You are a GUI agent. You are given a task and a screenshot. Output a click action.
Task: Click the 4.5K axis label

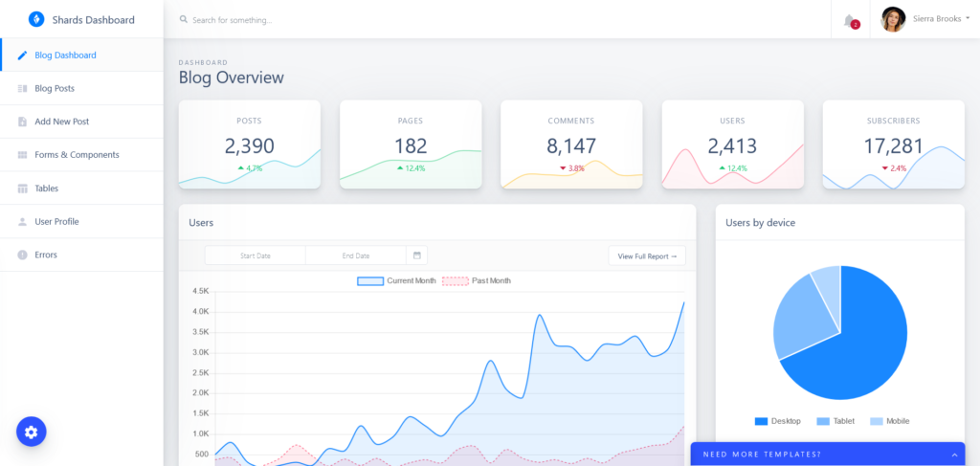tap(201, 291)
